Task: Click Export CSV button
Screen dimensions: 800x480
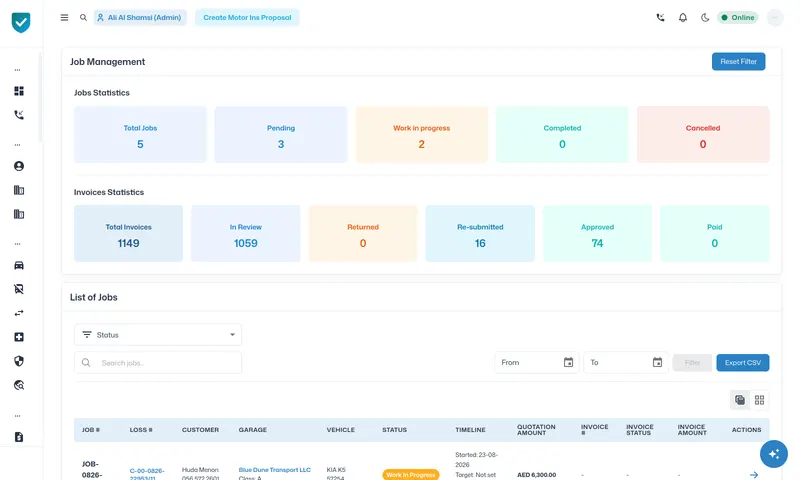Action: tap(743, 363)
